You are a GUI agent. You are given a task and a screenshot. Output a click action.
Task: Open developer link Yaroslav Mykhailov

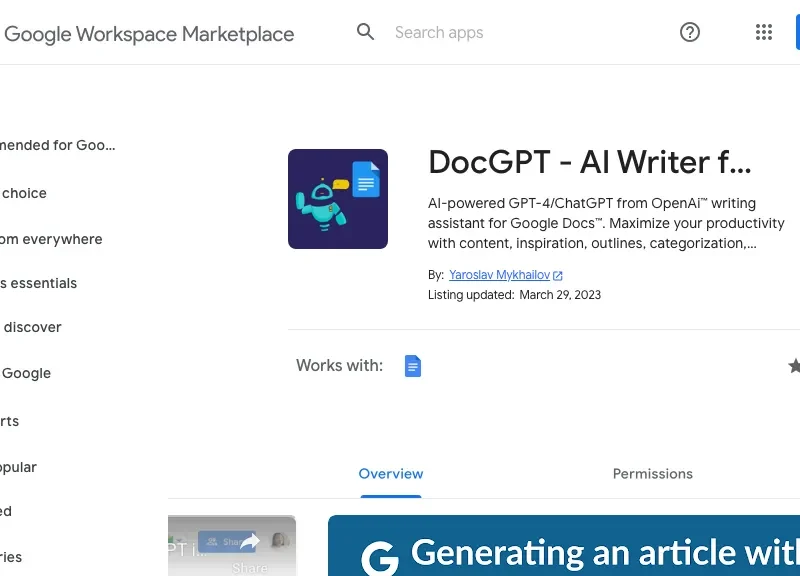click(500, 274)
